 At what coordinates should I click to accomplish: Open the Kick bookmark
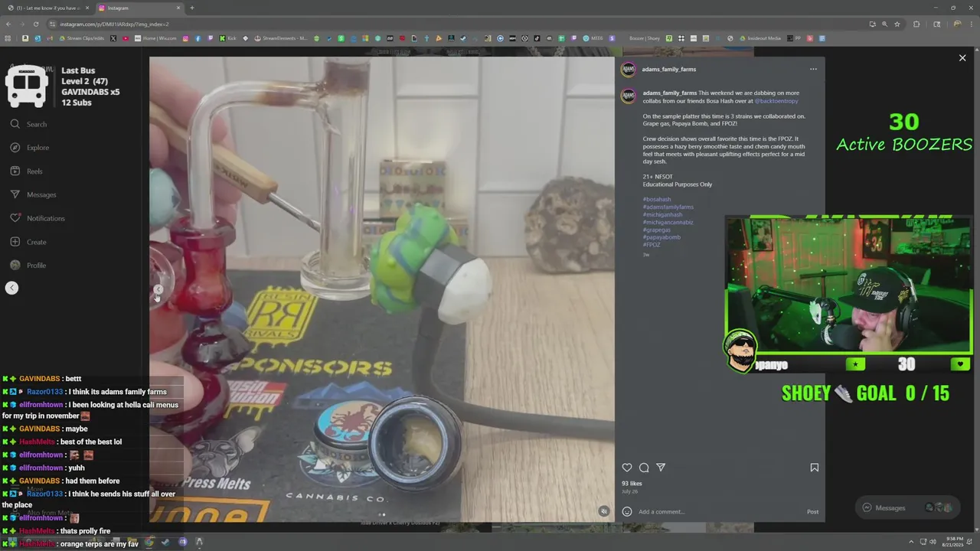click(228, 38)
